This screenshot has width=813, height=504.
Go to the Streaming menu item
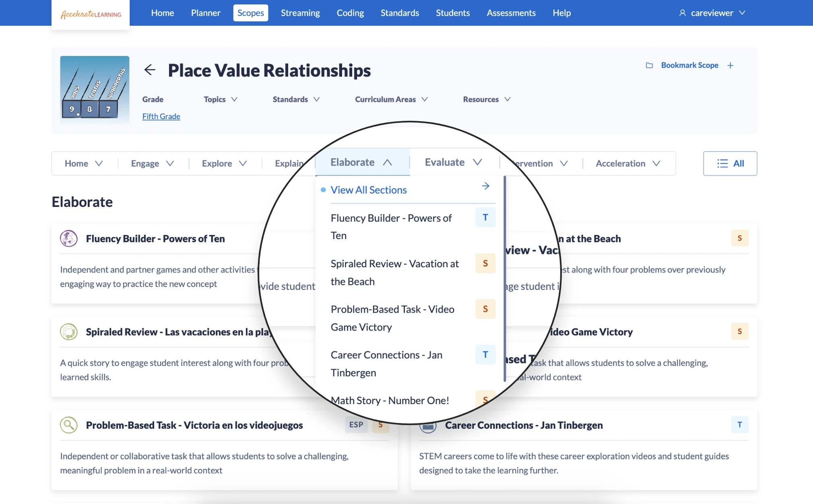pyautogui.click(x=300, y=13)
